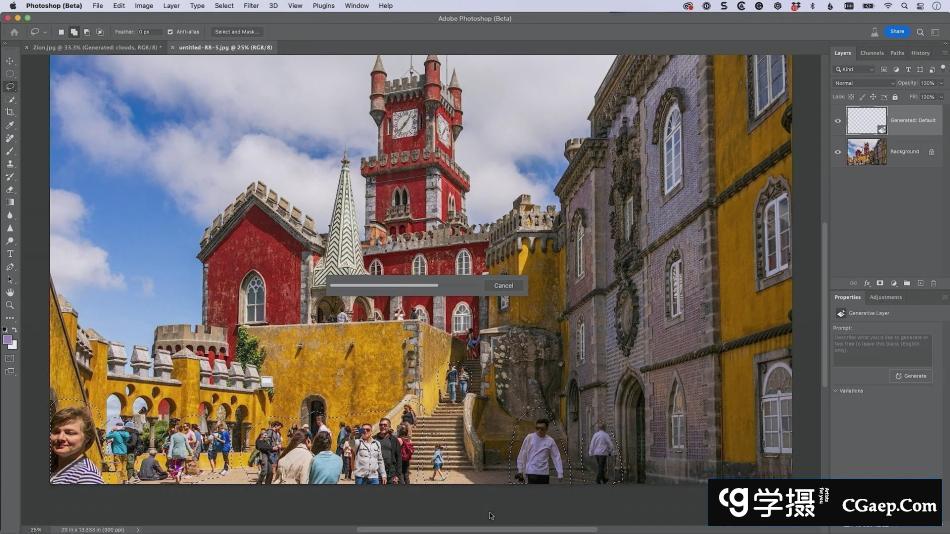Open the layer blend mode dropdown
Screen dimensions: 950x534
coord(862,83)
